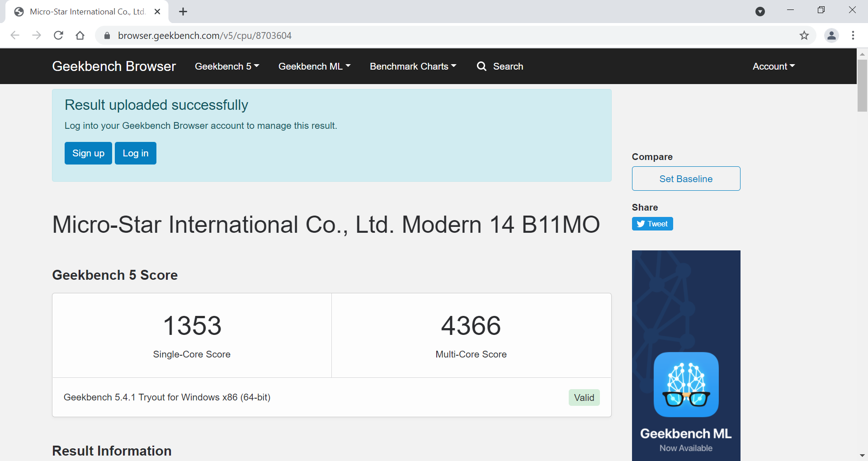Select the Micro-Star International browser tab

click(x=87, y=12)
